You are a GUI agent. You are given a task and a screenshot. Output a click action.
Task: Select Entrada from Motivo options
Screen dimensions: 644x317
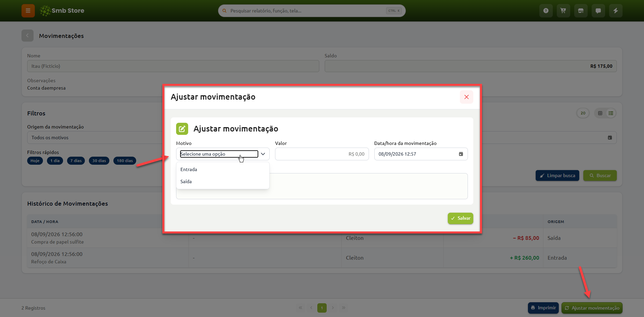click(x=223, y=169)
